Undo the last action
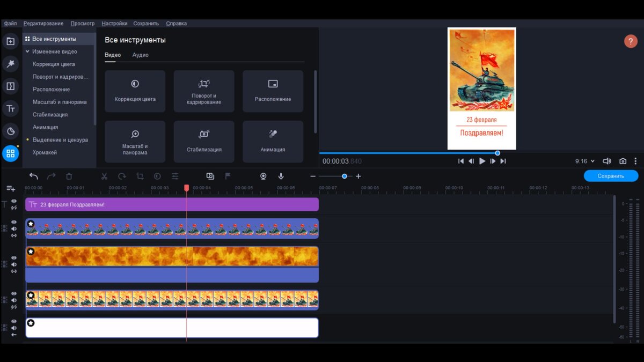Image resolution: width=644 pixels, height=362 pixels. pos(34,176)
